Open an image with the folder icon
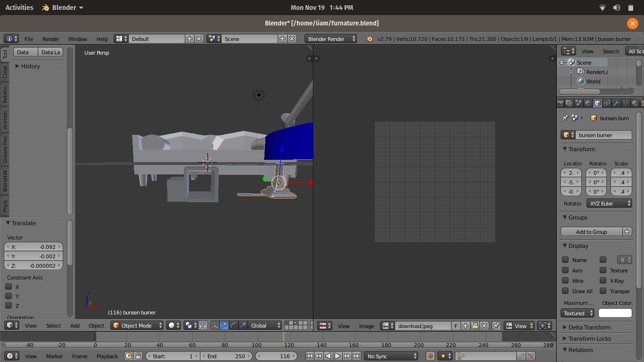Viewport: 644px width, 362px height. pyautogui.click(x=475, y=326)
